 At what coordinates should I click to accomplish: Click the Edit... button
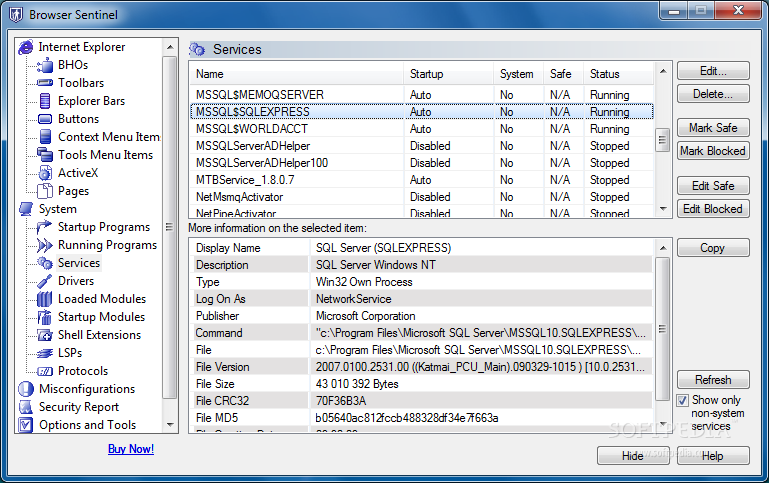pos(713,71)
